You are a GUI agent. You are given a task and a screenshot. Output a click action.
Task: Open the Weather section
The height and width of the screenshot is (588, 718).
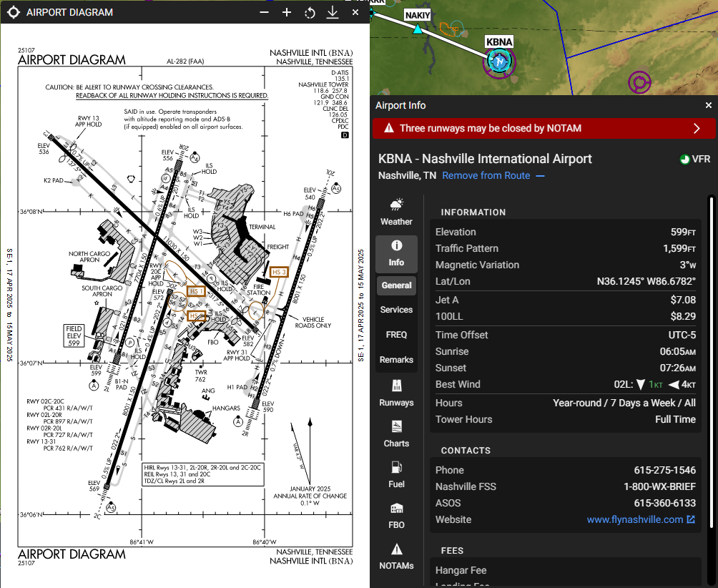(x=397, y=212)
